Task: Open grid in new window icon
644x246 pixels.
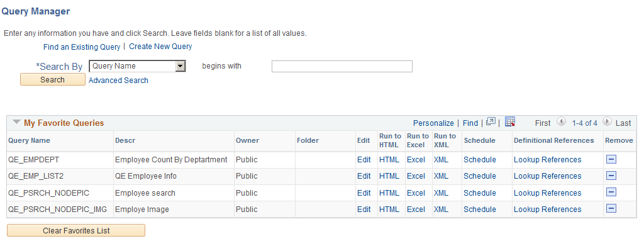Action: coord(491,121)
